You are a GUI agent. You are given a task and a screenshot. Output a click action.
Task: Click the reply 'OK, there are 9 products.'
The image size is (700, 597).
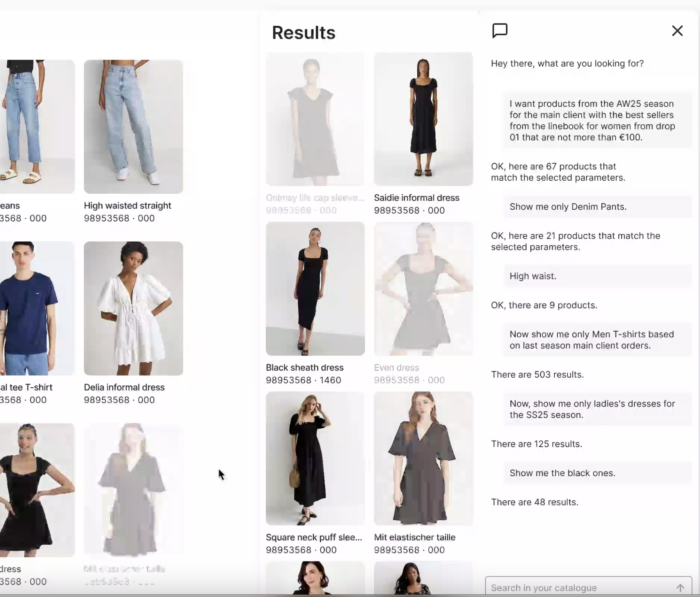[544, 305]
